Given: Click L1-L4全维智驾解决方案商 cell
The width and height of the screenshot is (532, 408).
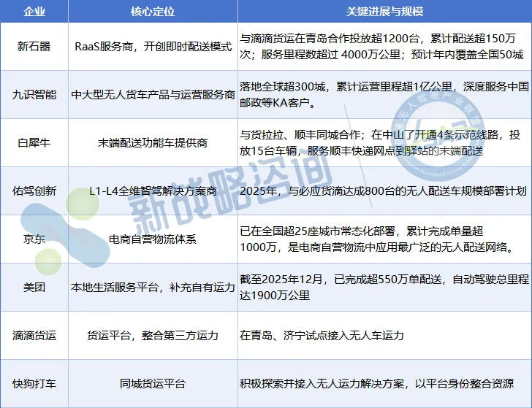Looking at the screenshot, I should coord(153,190).
